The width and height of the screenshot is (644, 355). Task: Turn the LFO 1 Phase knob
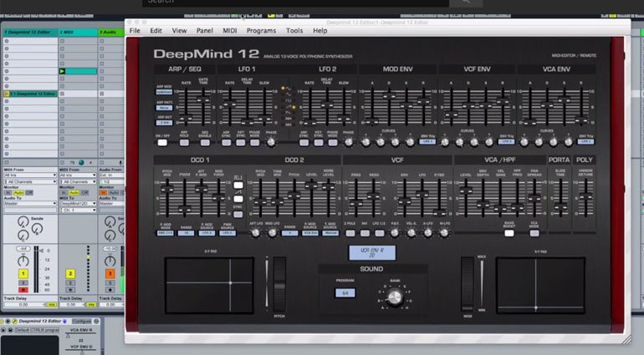[271, 142]
